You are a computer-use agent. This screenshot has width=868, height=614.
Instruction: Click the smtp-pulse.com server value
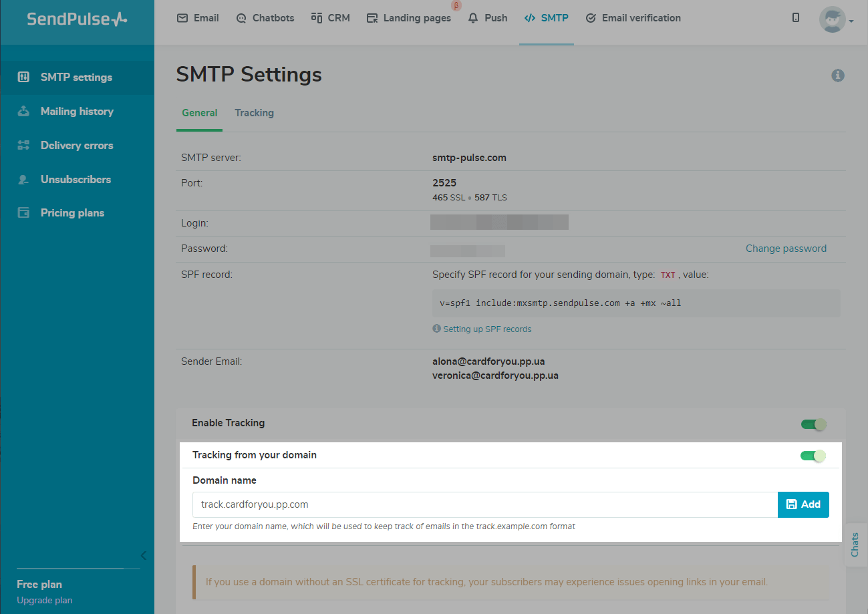pyautogui.click(x=469, y=158)
